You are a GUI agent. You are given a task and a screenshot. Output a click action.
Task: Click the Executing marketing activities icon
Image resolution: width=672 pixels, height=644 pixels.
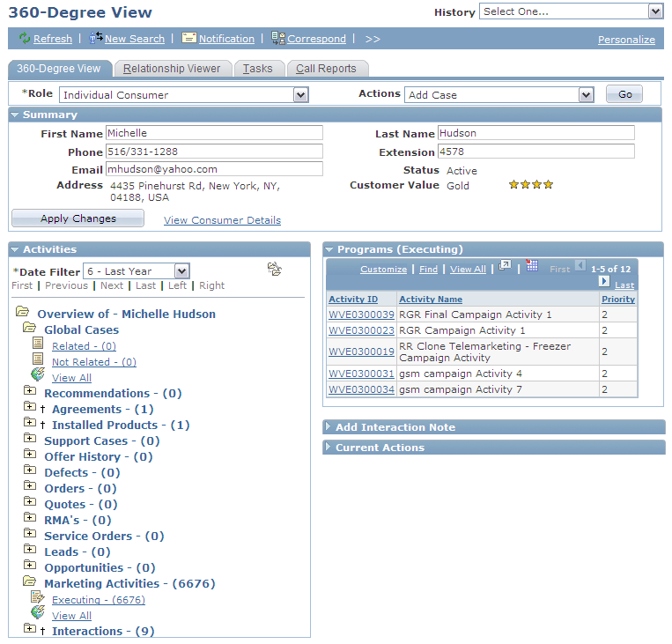38,596
